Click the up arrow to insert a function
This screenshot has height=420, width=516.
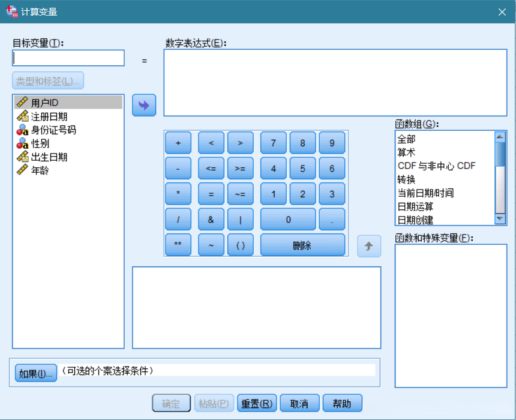(369, 246)
